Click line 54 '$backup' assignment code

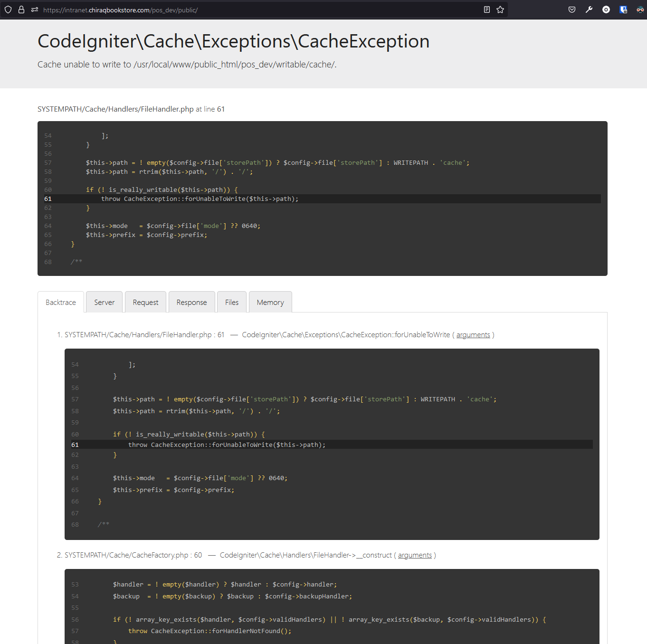coord(232,597)
